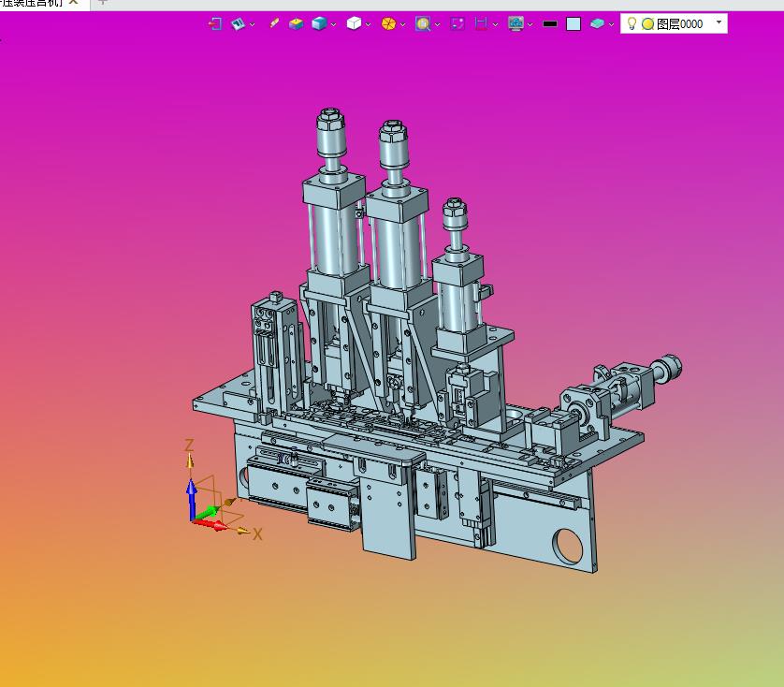Viewport: 784px width, 687px height.
Task: Click the monitor display settings icon
Action: (x=515, y=23)
